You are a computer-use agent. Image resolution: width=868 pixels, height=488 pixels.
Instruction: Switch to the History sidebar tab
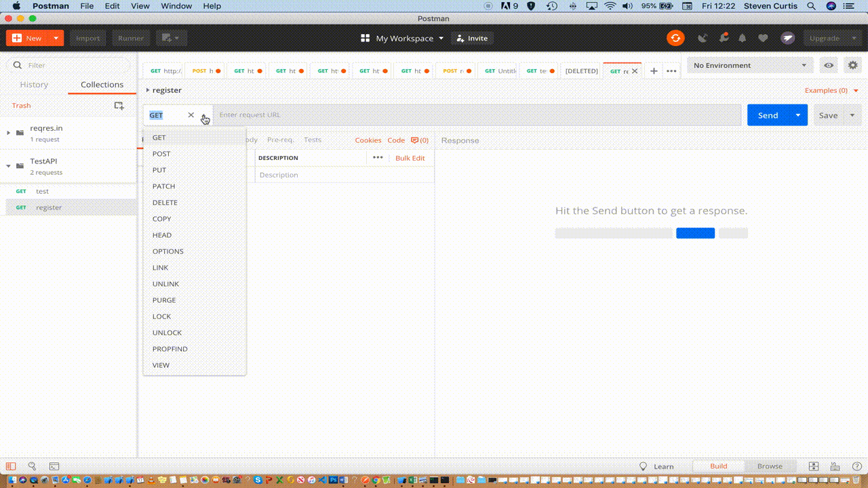pyautogui.click(x=34, y=85)
